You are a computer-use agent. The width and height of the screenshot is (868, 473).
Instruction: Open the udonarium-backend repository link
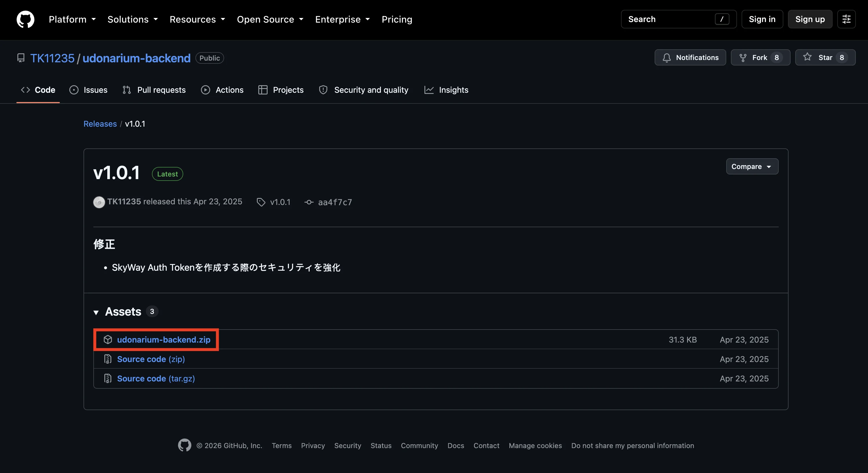[137, 58]
